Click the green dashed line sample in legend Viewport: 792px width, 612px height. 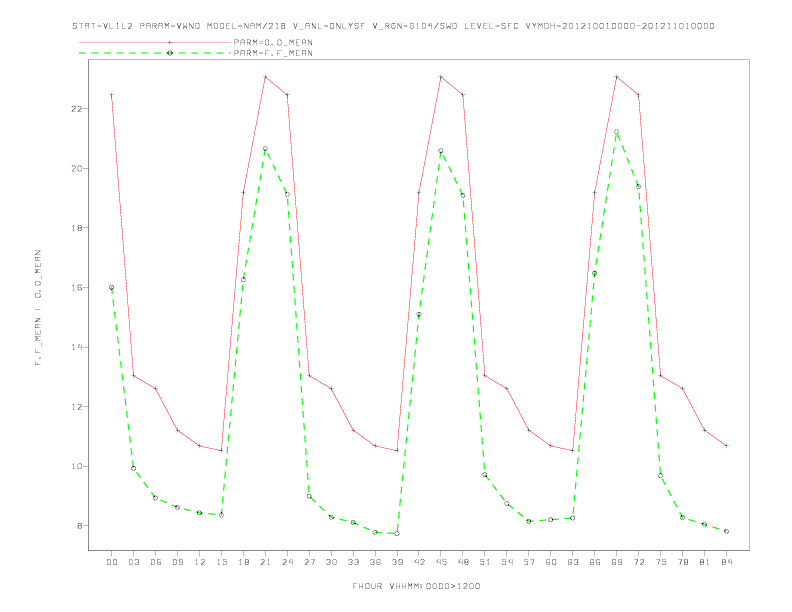[155, 53]
